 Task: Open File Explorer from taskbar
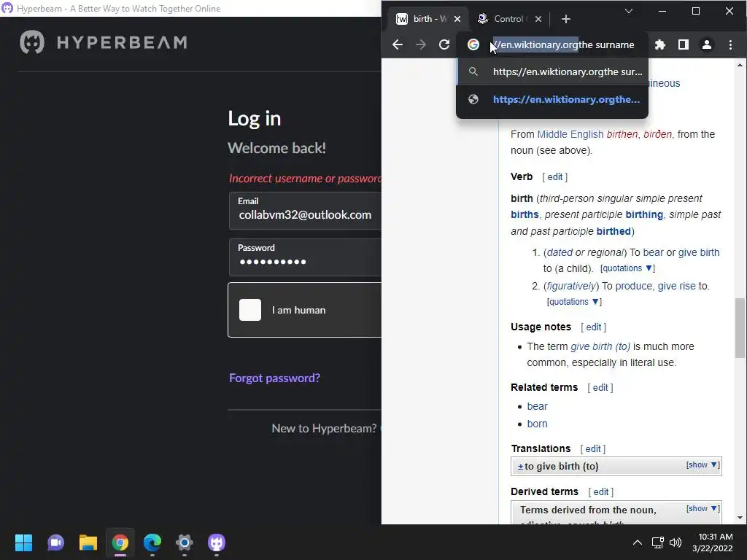(x=88, y=542)
